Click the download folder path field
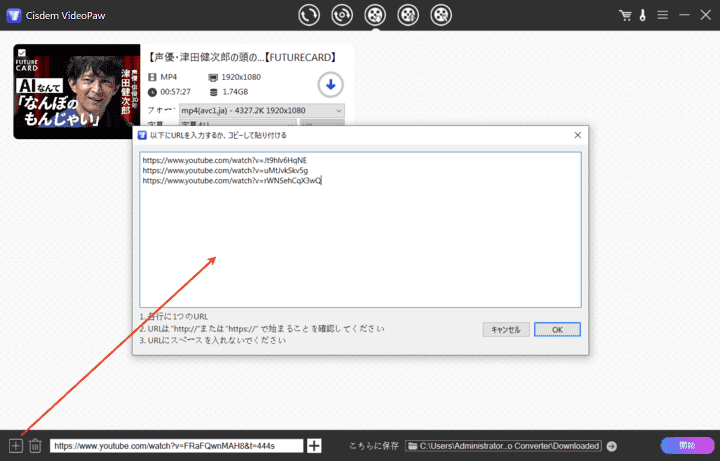Screen dimensions: 720x461 pyautogui.click(x=503, y=446)
